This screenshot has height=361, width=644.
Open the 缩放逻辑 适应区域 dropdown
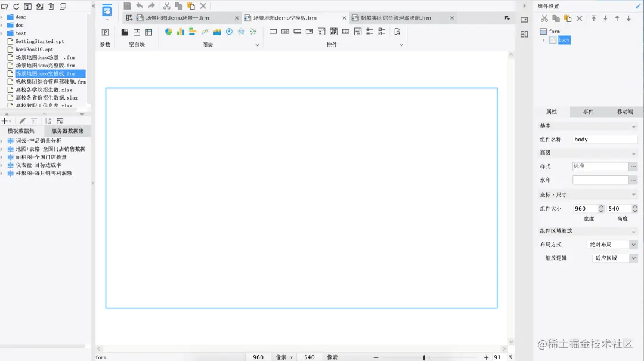(x=634, y=258)
